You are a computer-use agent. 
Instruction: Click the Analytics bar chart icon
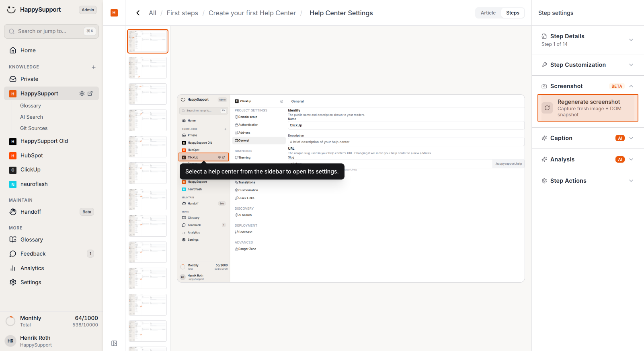point(13,268)
